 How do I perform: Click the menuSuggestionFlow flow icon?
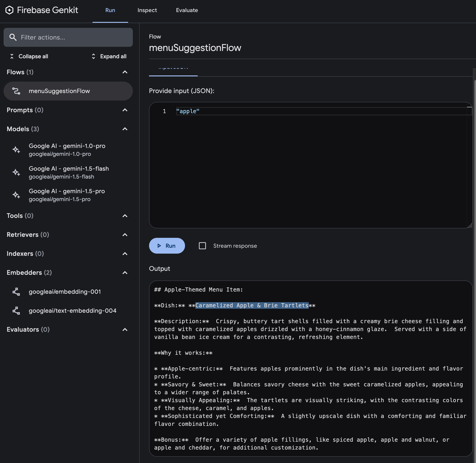(16, 91)
